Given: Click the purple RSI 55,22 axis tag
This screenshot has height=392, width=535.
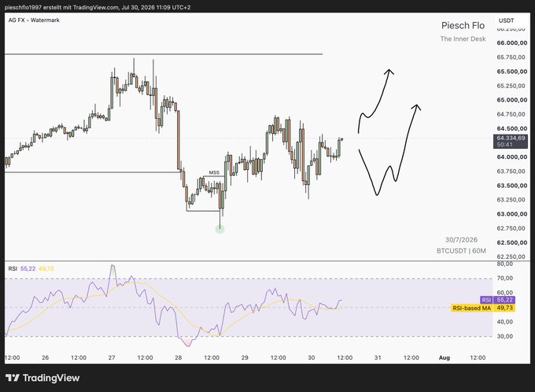Looking at the screenshot, I should point(497,300).
